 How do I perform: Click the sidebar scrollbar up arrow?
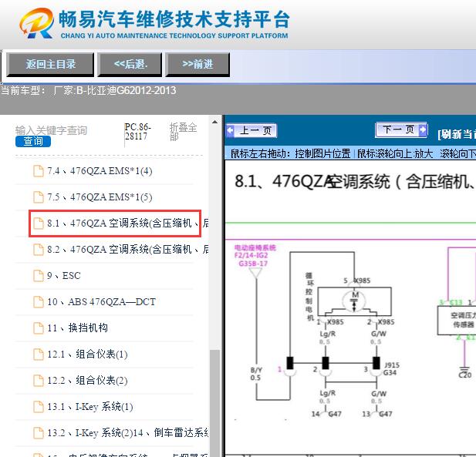pos(214,122)
